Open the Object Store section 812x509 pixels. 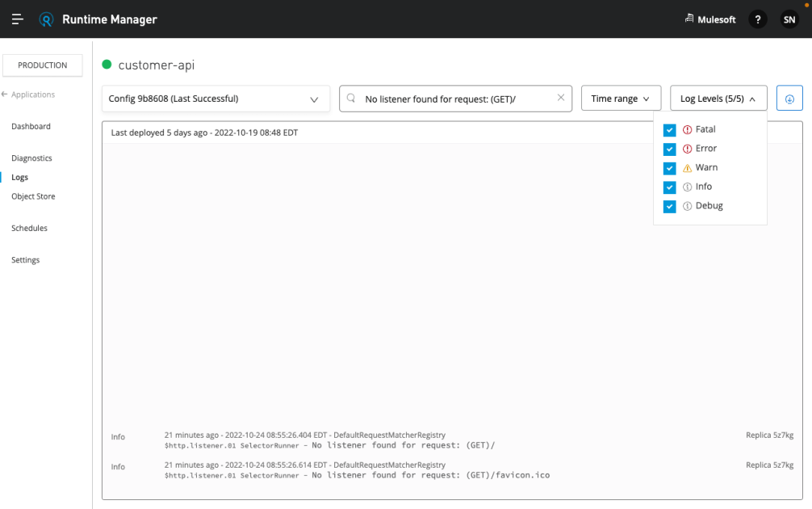[33, 196]
